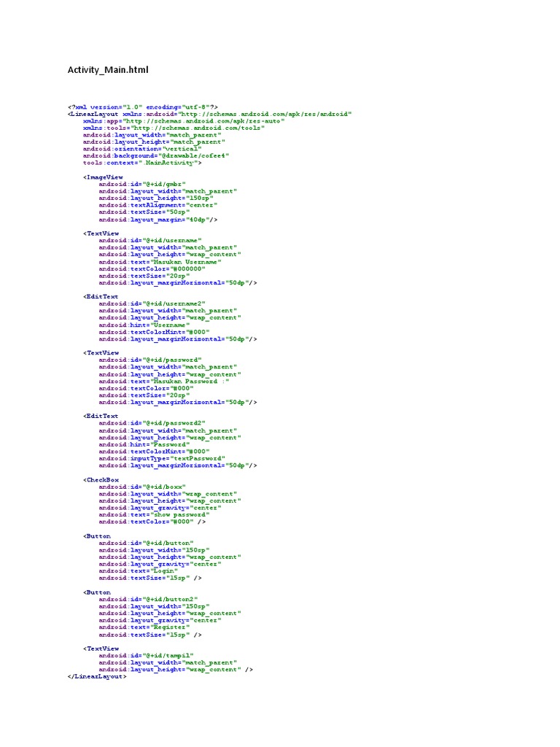Image resolution: width=560 pixels, height=747 pixels.
Task: Select android:id="@+id/gmbr" line
Action: click(142, 184)
